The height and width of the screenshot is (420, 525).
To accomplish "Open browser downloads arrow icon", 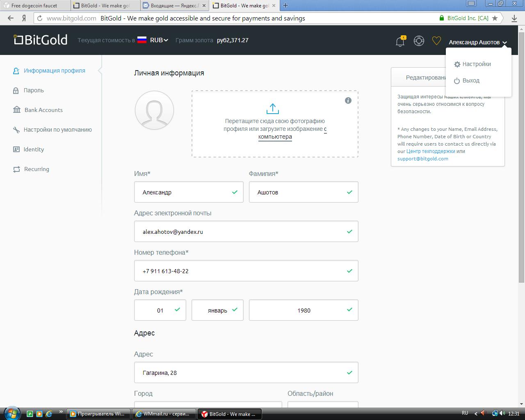I will (514, 18).
